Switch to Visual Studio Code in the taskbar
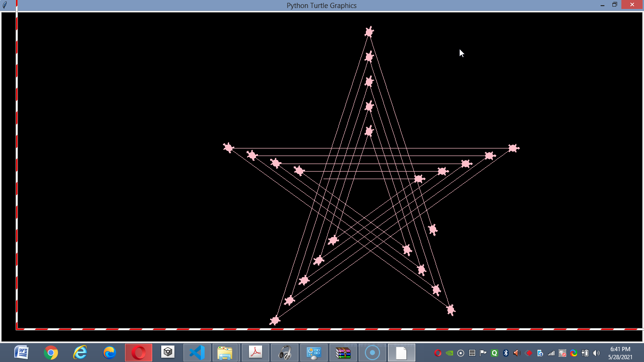Viewport: 644px width, 362px height. click(197, 353)
